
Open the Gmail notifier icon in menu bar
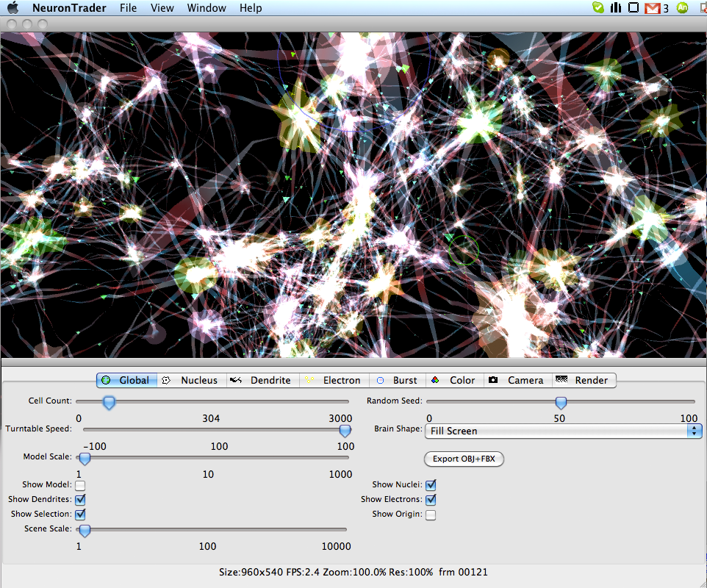(x=652, y=8)
